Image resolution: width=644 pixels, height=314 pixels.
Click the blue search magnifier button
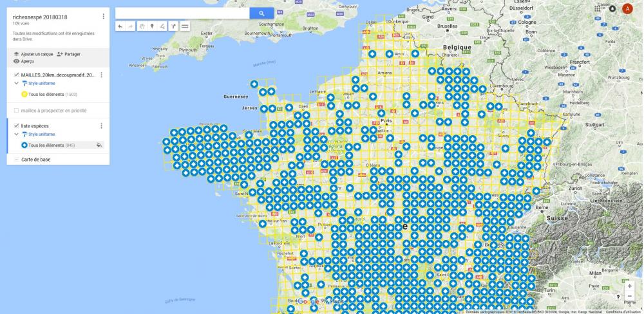tap(261, 13)
